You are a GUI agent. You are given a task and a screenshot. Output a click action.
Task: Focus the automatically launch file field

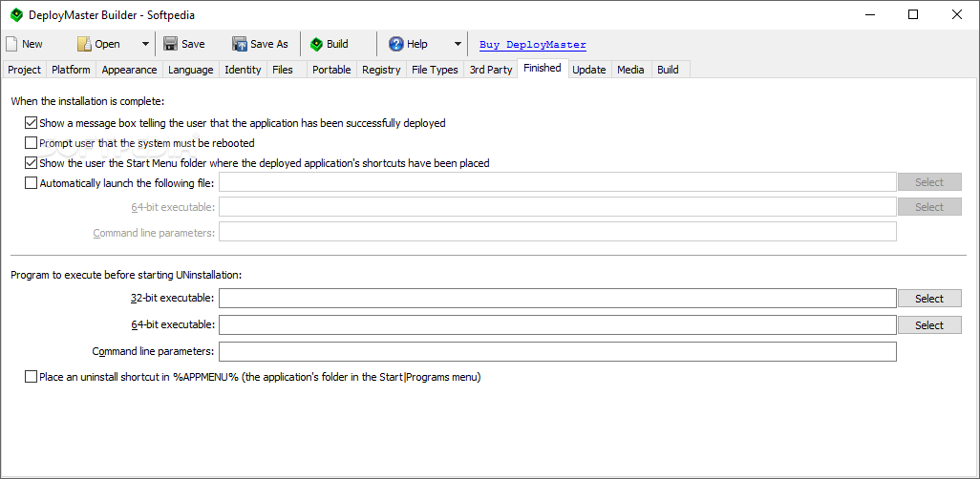pyautogui.click(x=558, y=182)
